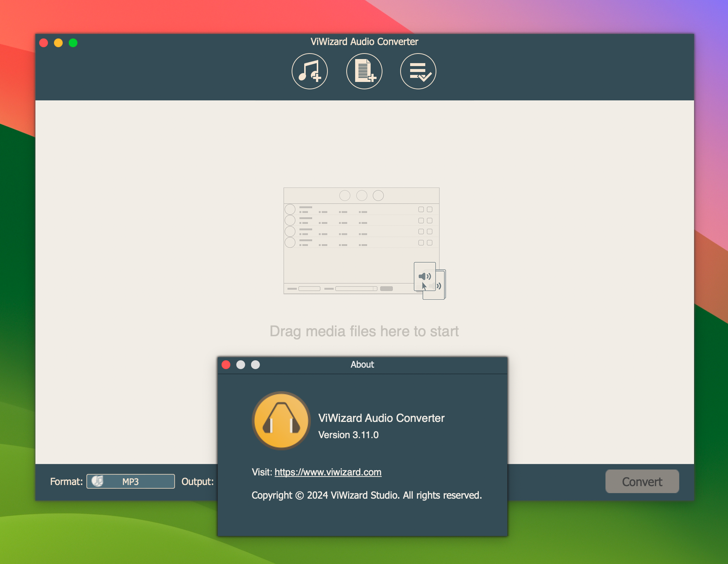728x564 pixels.
Task: Open the converted list checkmark icon
Action: [x=418, y=71]
